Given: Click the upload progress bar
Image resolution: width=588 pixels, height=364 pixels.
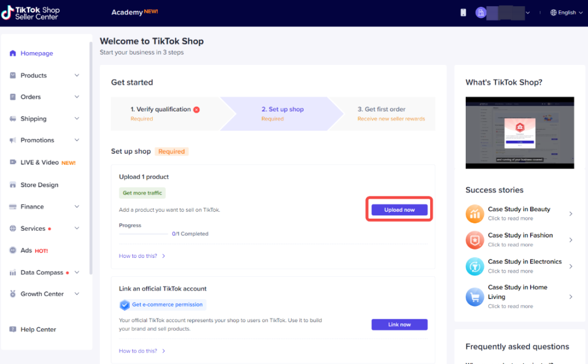Looking at the screenshot, I should click(x=143, y=234).
